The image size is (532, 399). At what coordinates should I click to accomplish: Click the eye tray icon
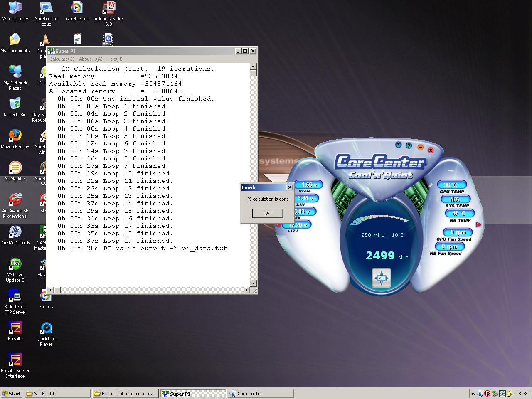502,394
